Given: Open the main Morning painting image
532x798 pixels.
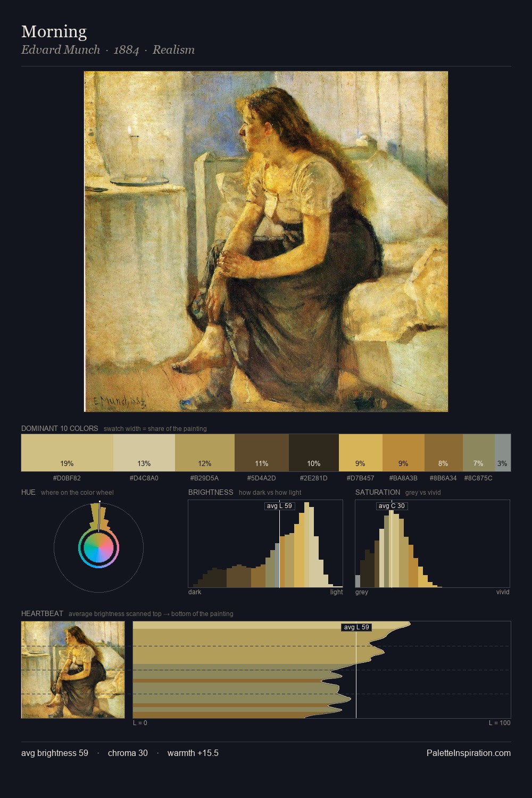Looking at the screenshot, I should coord(266,242).
